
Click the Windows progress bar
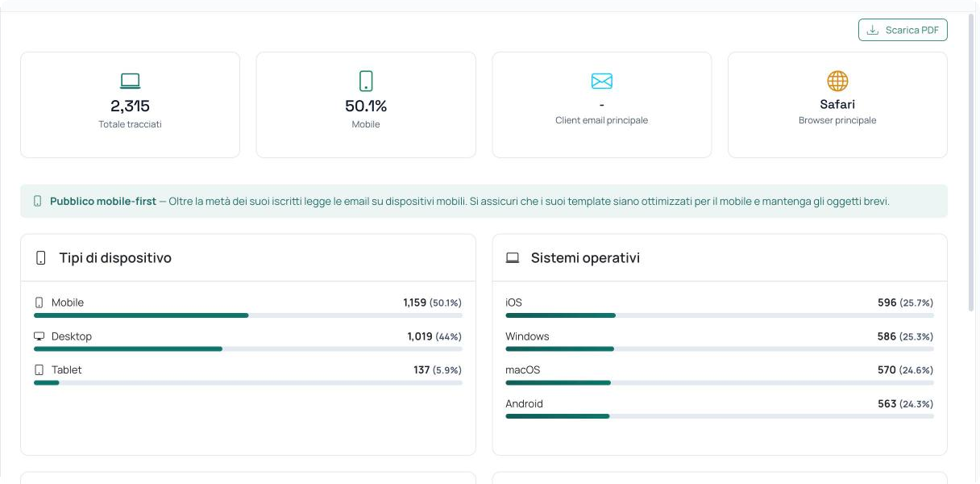tap(720, 349)
